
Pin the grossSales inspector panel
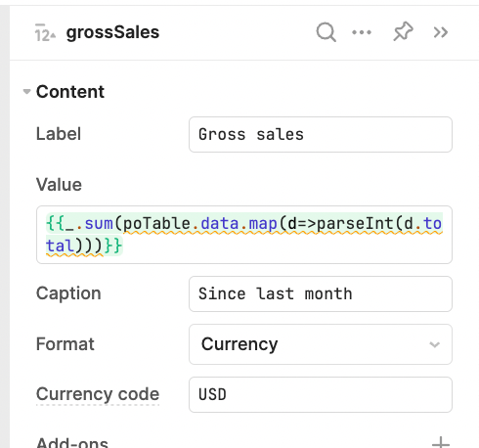403,31
